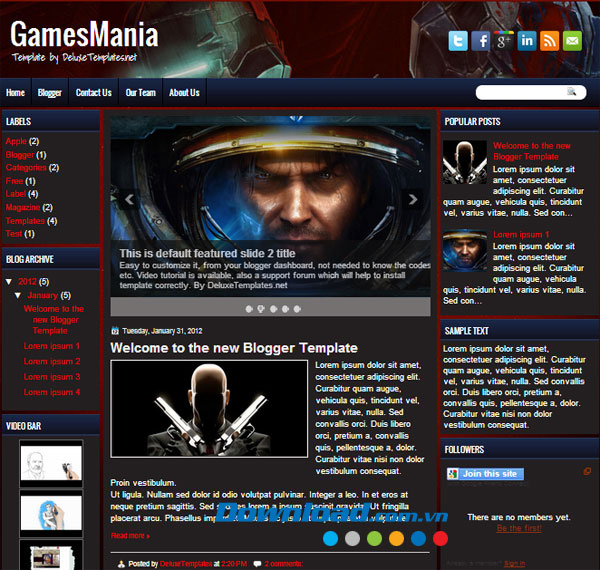
Task: Click the followers widget pop-out icon
Action: coord(587,471)
